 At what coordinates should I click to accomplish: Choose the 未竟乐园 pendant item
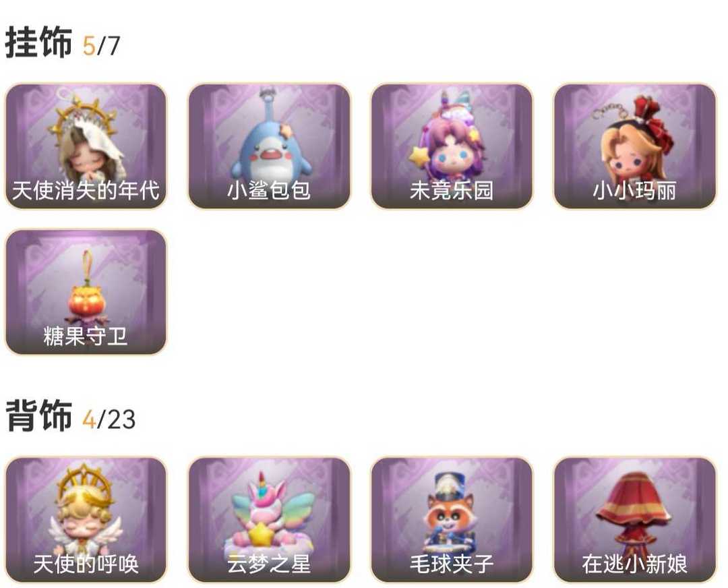pyautogui.click(x=451, y=146)
